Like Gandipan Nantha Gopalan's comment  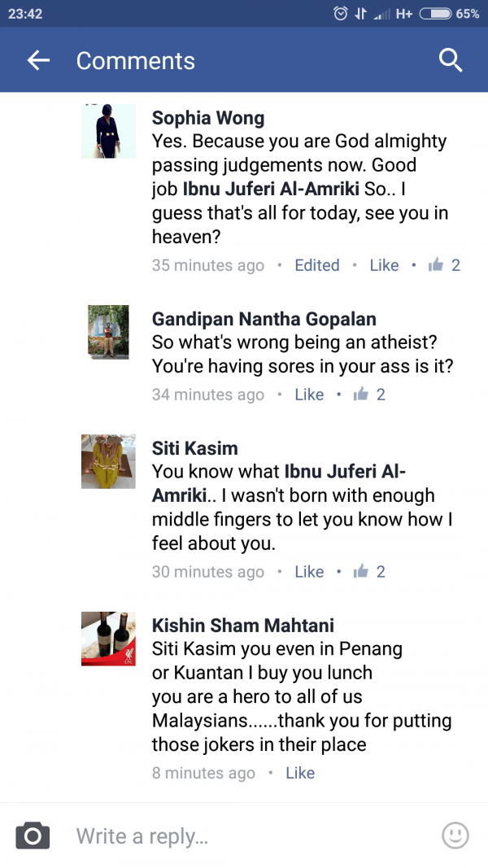point(309,395)
